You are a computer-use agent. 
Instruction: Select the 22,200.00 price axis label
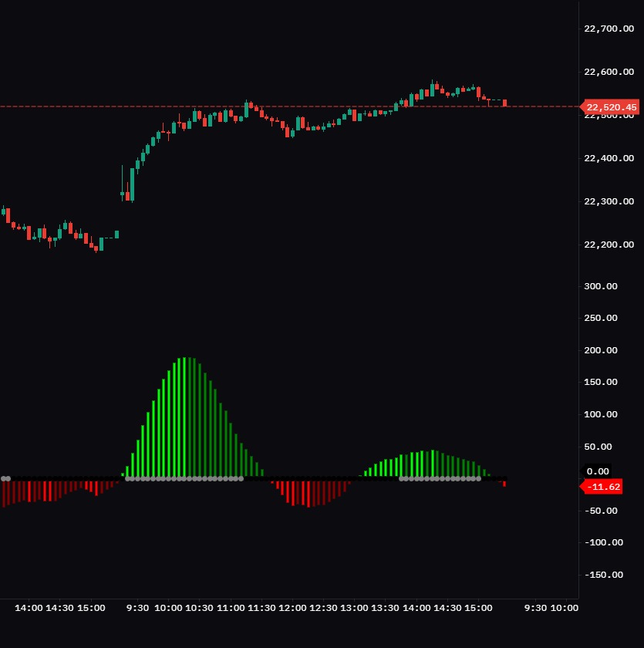coord(609,245)
